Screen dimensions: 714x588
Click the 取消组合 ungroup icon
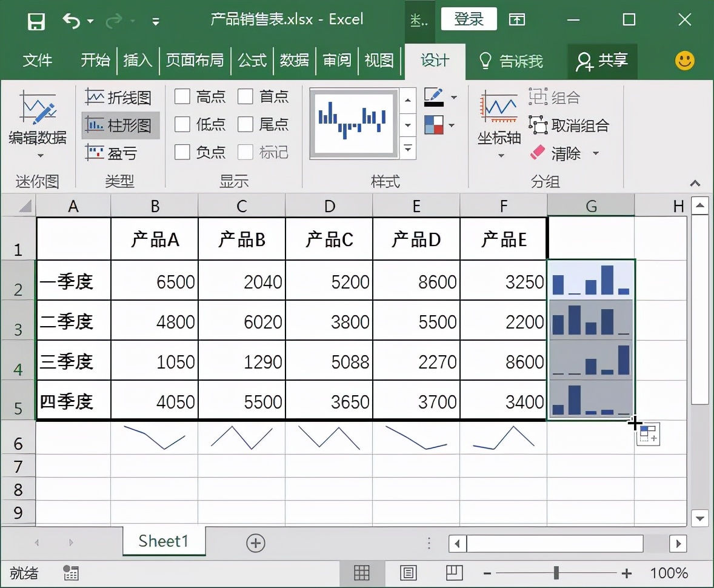click(538, 125)
